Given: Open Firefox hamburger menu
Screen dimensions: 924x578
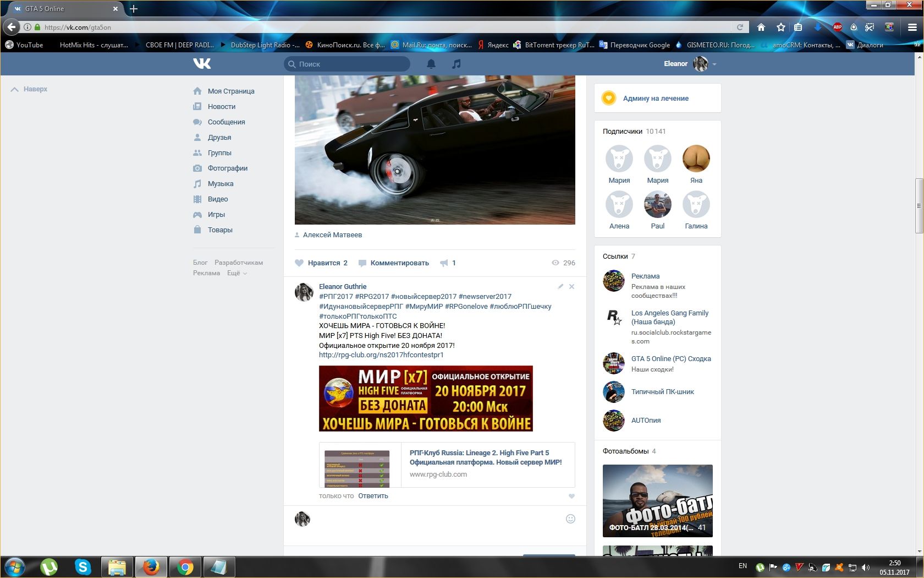Looking at the screenshot, I should click(912, 27).
